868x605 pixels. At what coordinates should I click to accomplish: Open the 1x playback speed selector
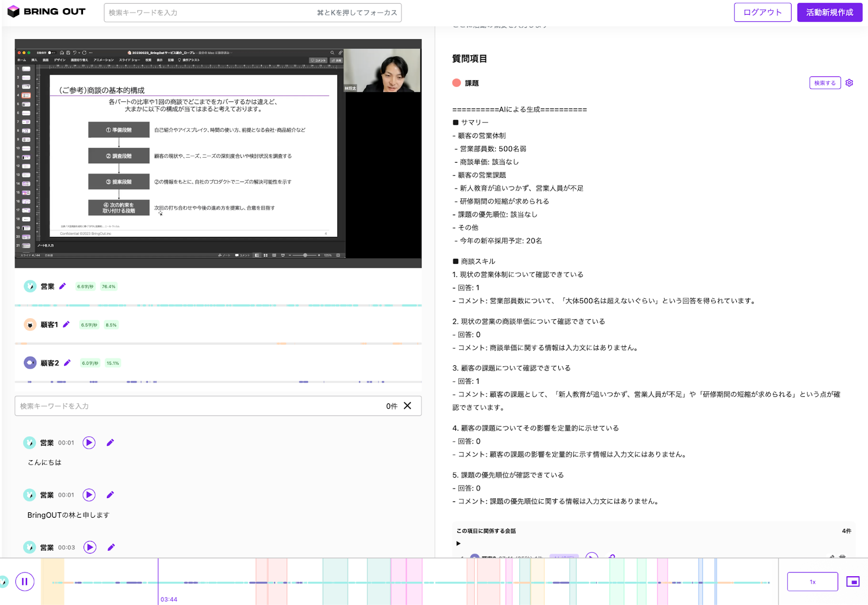tap(812, 582)
